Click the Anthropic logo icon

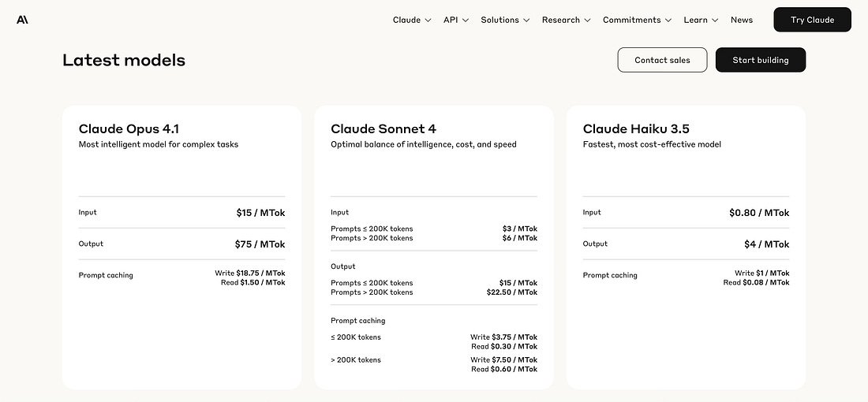pos(22,20)
